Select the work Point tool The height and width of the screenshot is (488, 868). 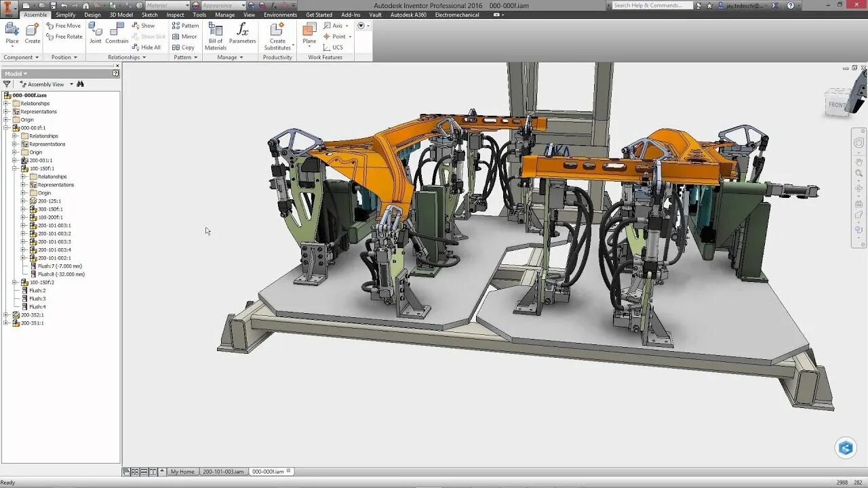pos(337,37)
